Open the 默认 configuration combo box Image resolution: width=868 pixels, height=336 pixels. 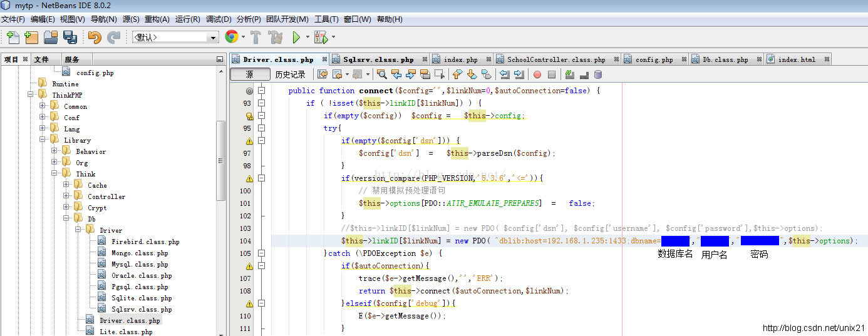tap(175, 38)
